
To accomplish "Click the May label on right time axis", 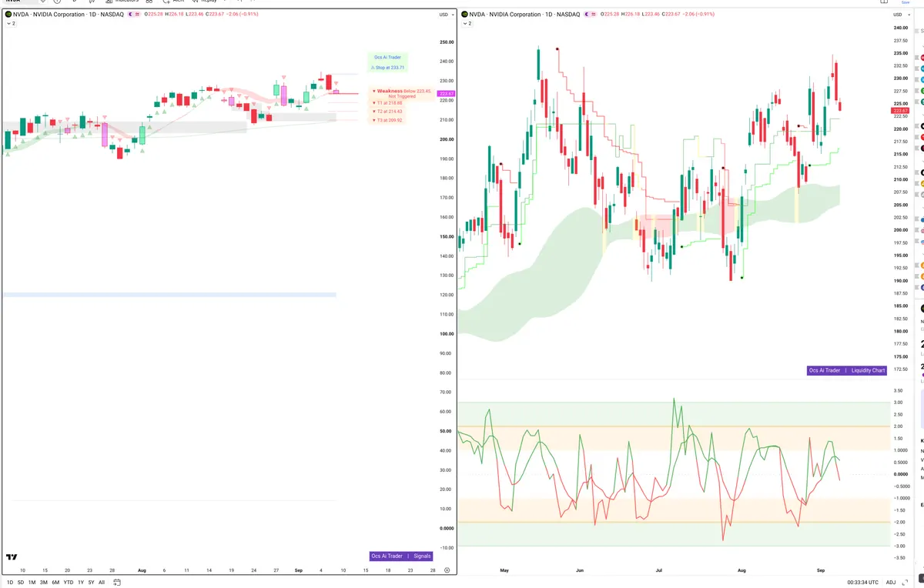I will [x=504, y=570].
